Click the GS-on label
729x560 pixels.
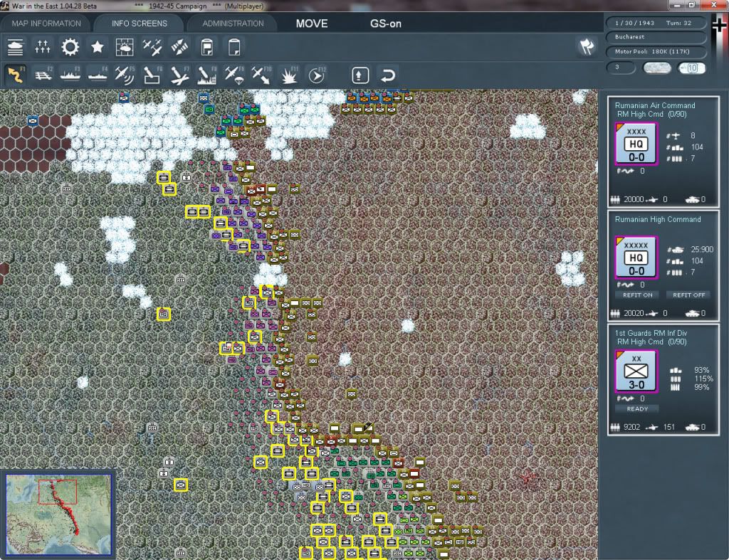pos(385,23)
